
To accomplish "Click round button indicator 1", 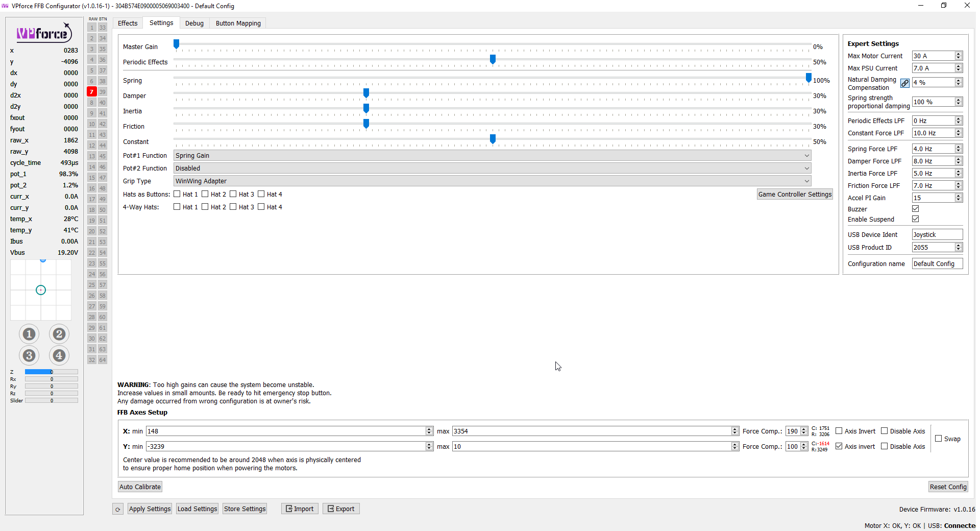I will (x=29, y=334).
